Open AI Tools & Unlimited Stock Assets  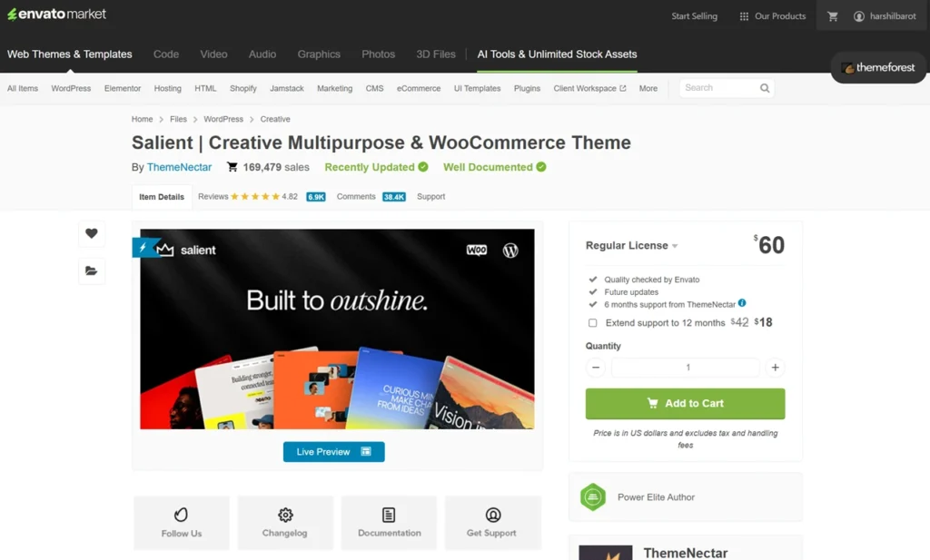pos(557,54)
